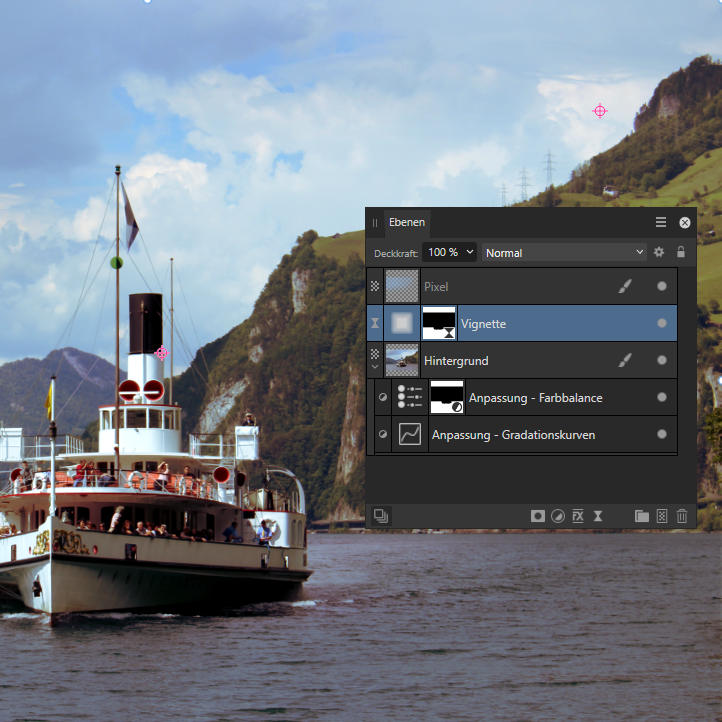This screenshot has height=722, width=722.
Task: Click the layer lock padlock icon
Action: 681,252
